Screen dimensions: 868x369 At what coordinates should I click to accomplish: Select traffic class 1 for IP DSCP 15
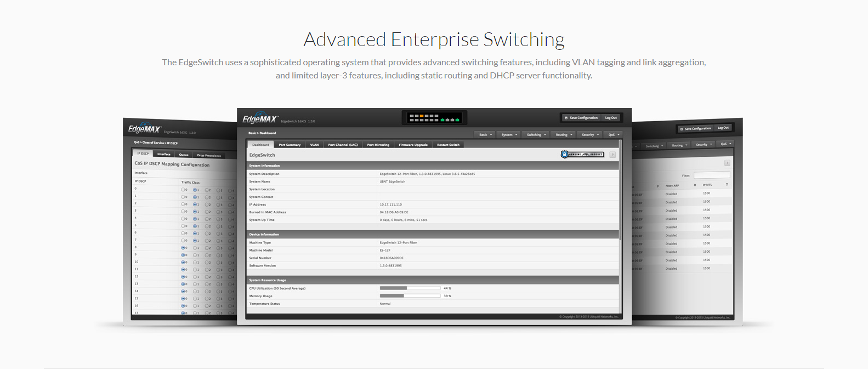(x=195, y=299)
